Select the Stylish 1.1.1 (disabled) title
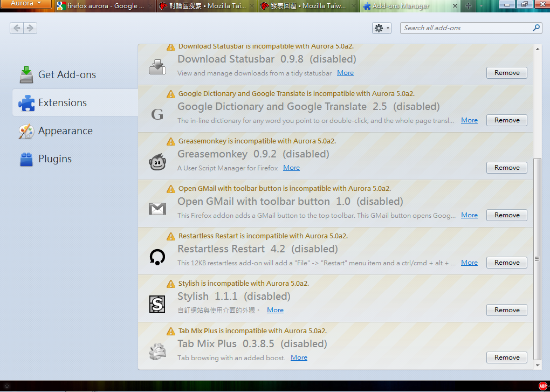Image resolution: width=550 pixels, height=392 pixels. pos(234,296)
